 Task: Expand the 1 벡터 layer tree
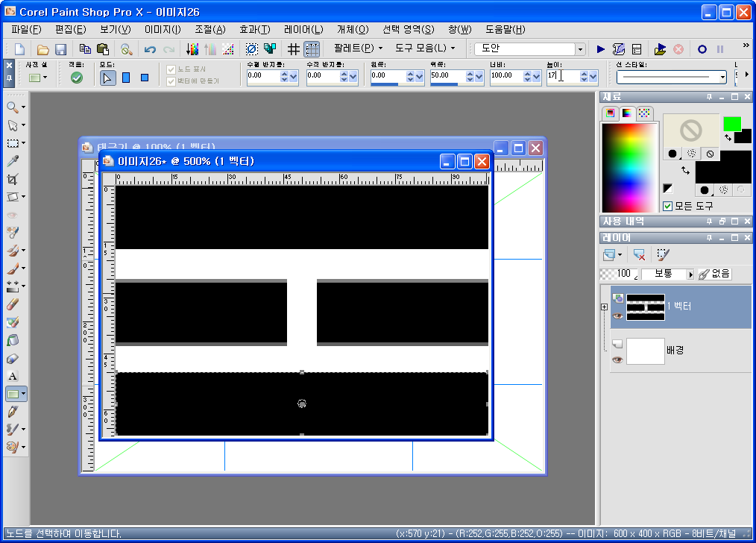pyautogui.click(x=604, y=307)
